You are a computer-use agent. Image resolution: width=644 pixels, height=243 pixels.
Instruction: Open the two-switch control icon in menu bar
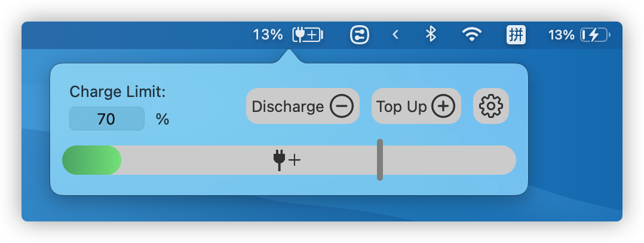pos(360,35)
